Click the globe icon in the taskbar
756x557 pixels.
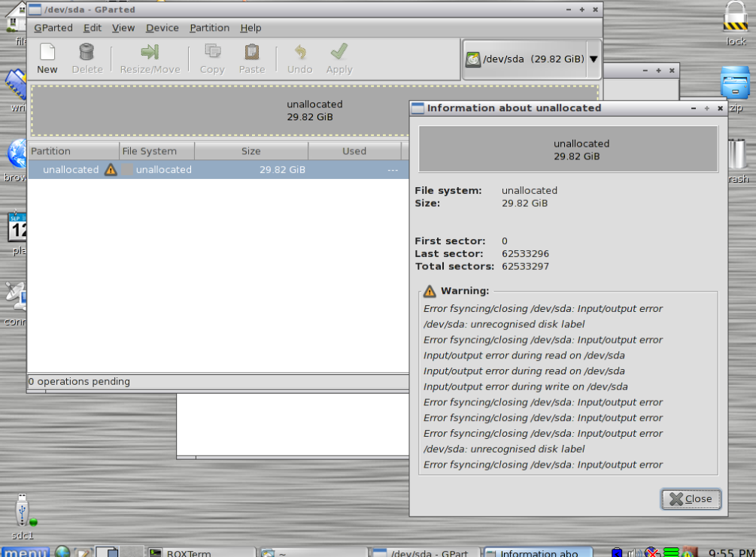[62, 551]
